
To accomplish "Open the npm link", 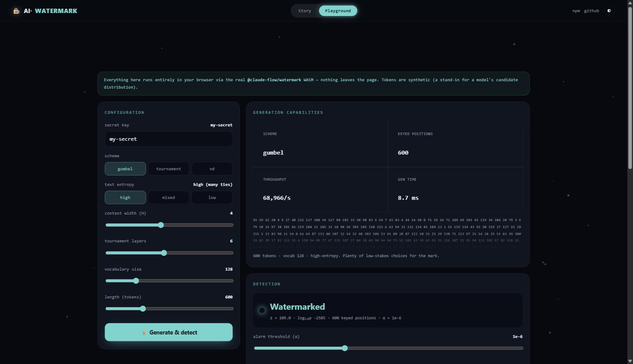I will point(576,11).
